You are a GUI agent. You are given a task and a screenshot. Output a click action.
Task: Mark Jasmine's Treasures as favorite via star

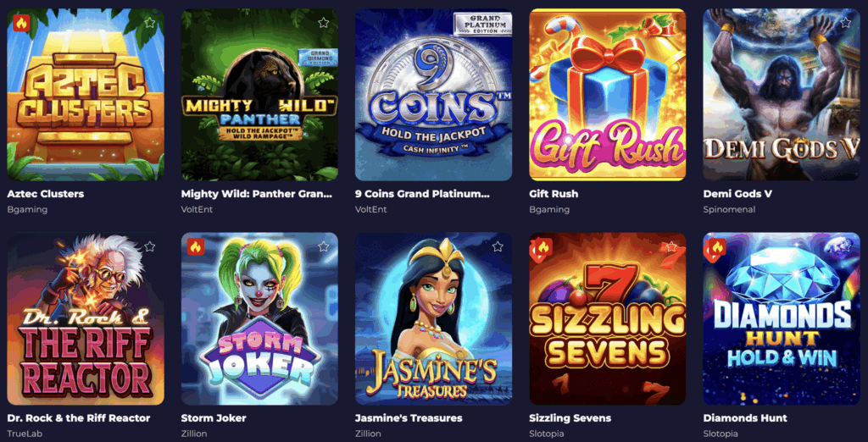(498, 246)
